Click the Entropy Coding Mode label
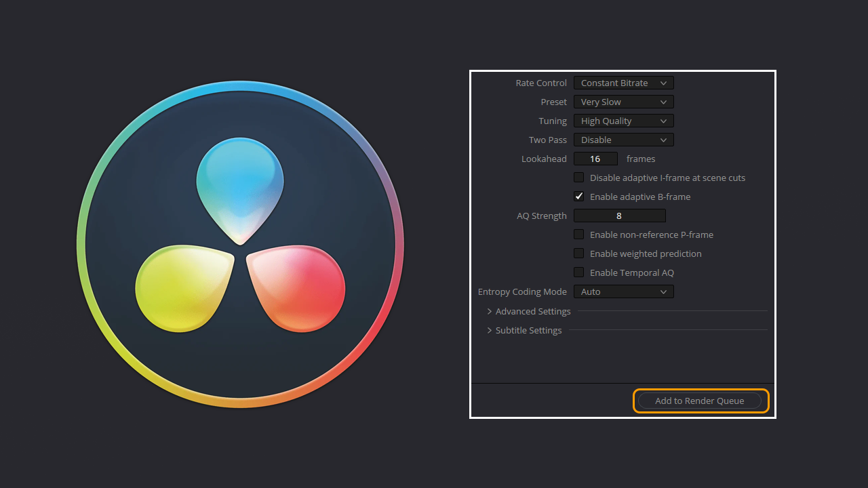 tap(522, 291)
